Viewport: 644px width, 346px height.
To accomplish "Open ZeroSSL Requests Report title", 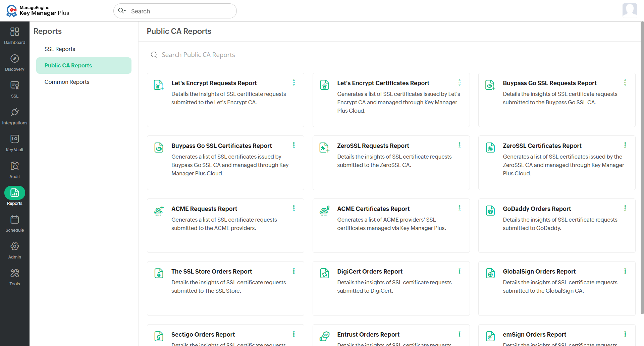I will pos(373,146).
